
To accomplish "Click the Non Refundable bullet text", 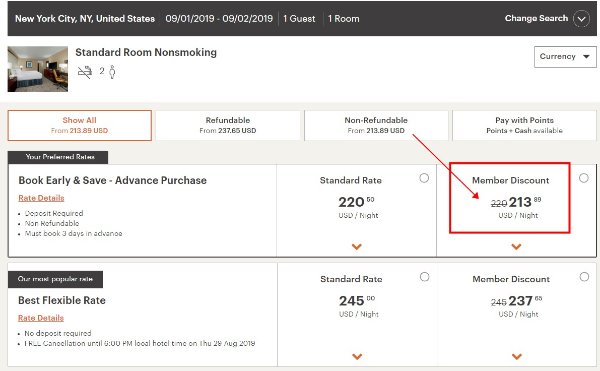I will (52, 223).
